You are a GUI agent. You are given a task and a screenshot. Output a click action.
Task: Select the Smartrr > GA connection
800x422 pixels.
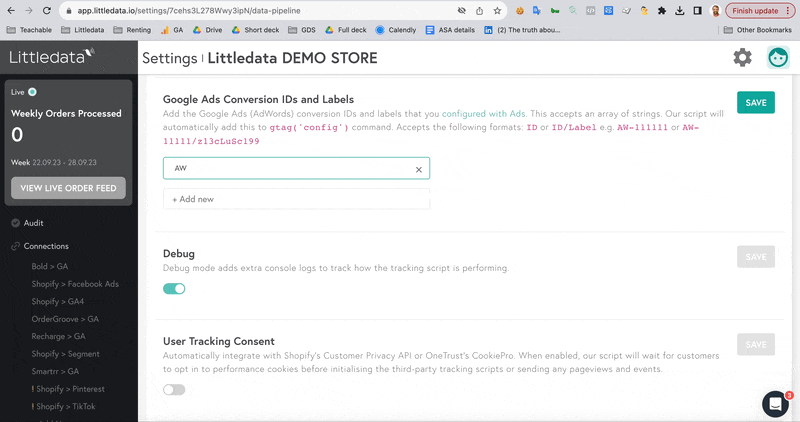pos(55,371)
